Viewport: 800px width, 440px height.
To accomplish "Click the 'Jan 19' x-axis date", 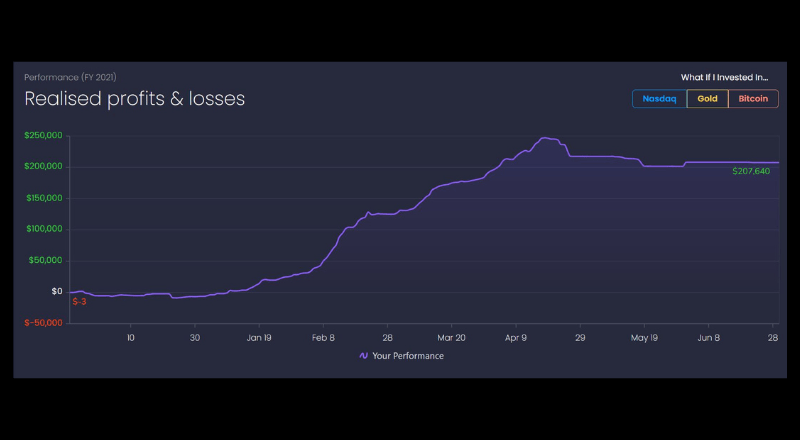I will pyautogui.click(x=259, y=338).
